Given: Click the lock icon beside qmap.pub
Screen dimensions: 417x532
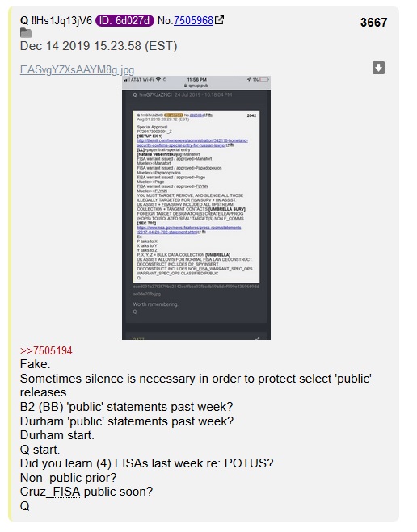Looking at the screenshot, I should pyautogui.click(x=185, y=86).
